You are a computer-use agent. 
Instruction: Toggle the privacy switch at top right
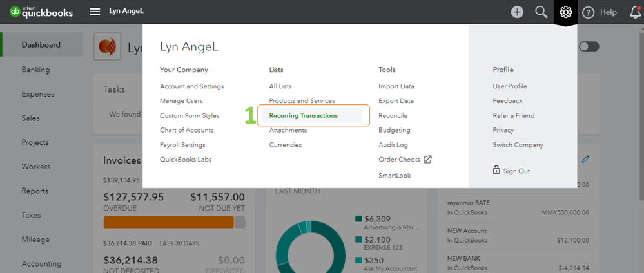point(589,47)
